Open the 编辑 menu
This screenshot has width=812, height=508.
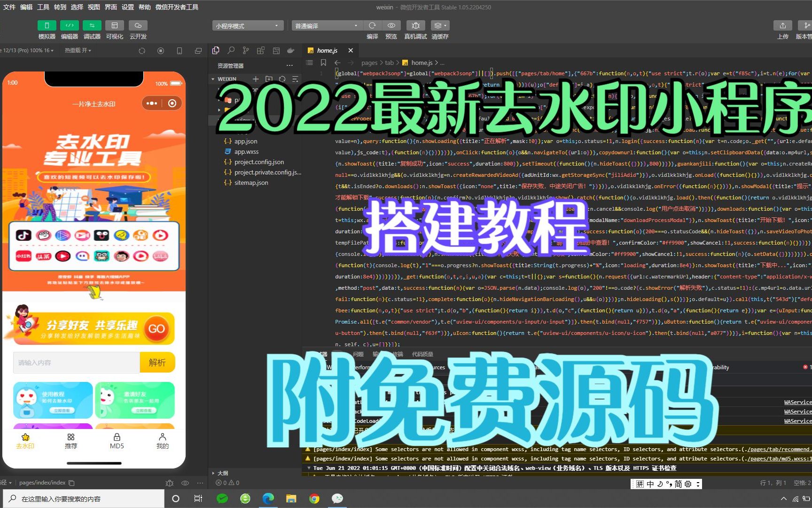click(x=26, y=7)
